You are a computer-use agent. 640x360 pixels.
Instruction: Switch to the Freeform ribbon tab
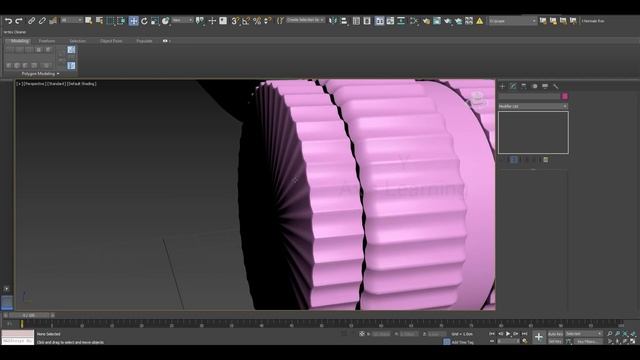(47, 41)
